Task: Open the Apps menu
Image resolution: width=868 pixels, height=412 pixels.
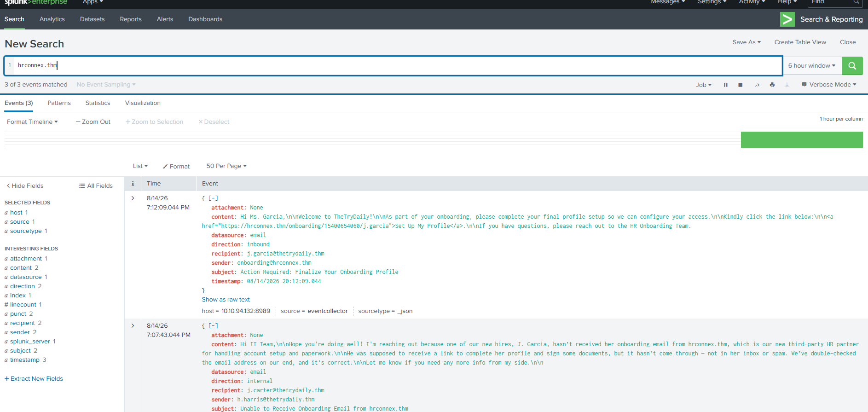Action: pyautogui.click(x=93, y=2)
